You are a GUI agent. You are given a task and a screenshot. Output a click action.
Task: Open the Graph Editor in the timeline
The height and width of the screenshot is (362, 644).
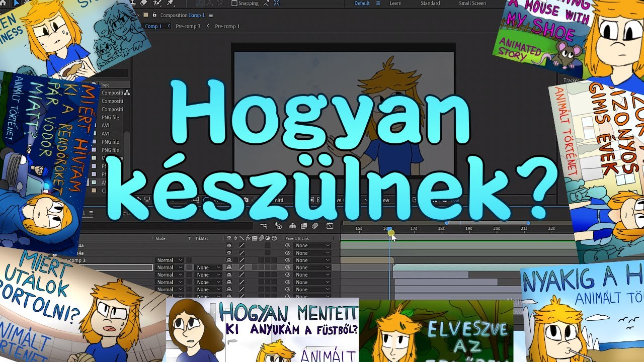tap(330, 226)
